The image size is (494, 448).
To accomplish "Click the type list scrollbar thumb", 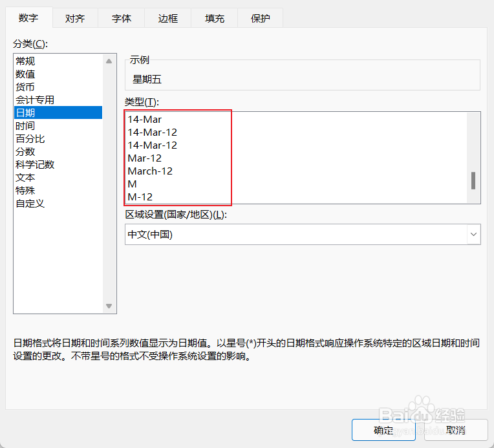I will pos(473,180).
